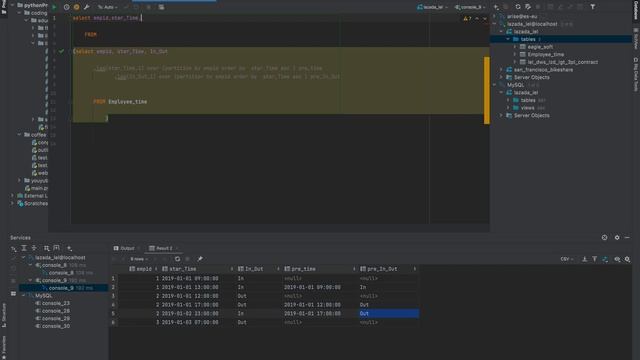This screenshot has width=640, height=360.
Task: Select lel_dws_lzd_lgt_3pl_contract table
Action: (562, 62)
